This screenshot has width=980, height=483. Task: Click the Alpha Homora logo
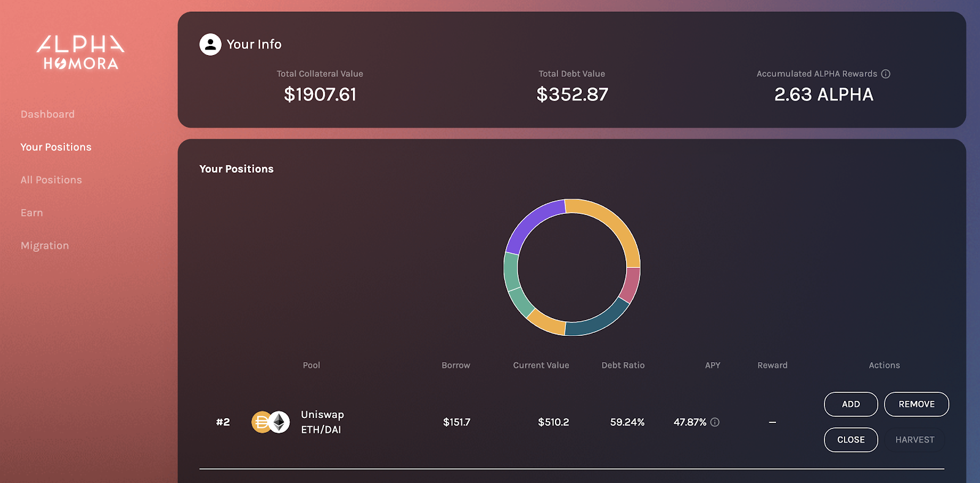pyautogui.click(x=80, y=53)
